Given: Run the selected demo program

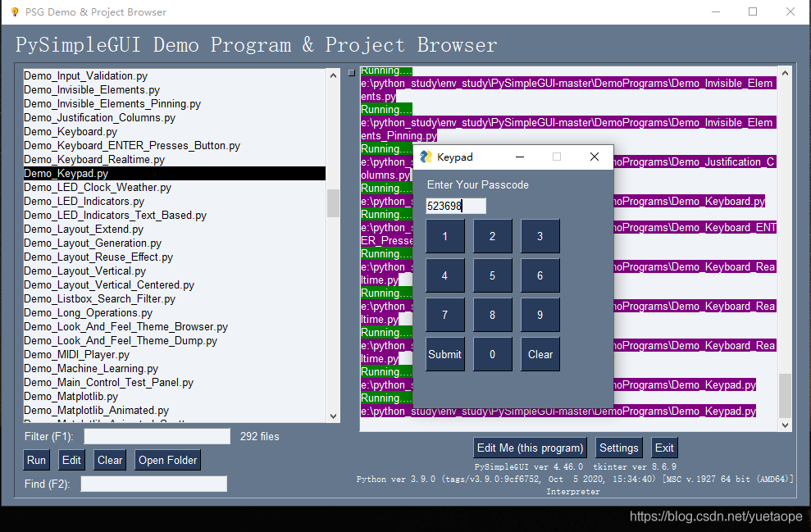Looking at the screenshot, I should coord(36,460).
